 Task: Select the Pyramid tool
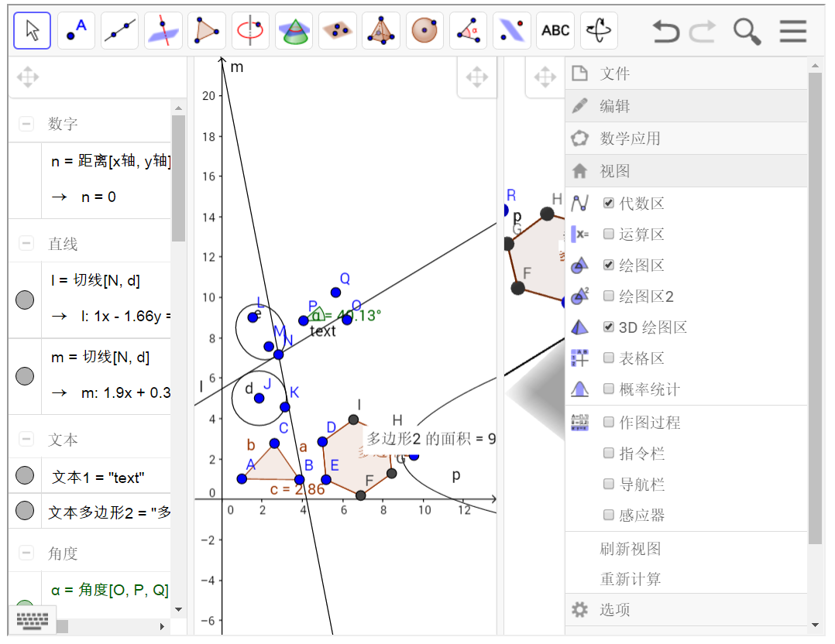381,30
